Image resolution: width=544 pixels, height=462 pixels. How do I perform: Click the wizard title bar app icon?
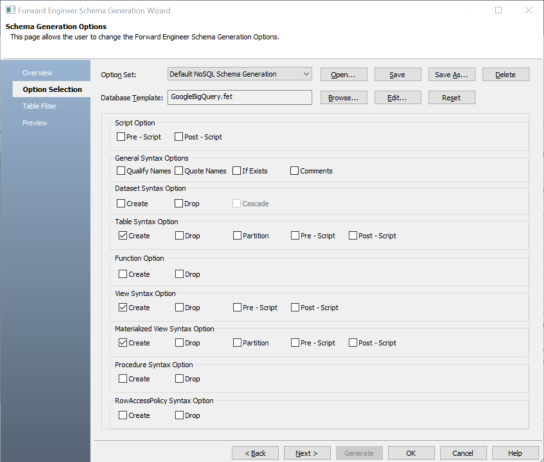(10, 10)
